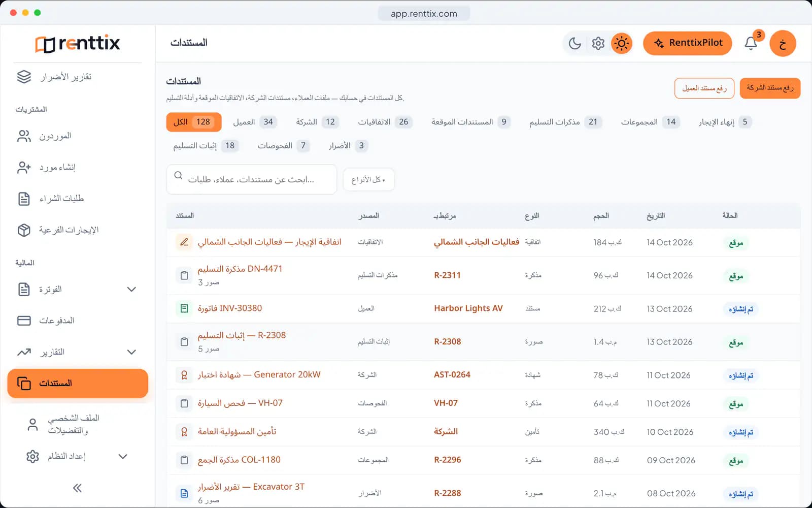Open invoicing (الفوترة) document icon

(x=24, y=290)
